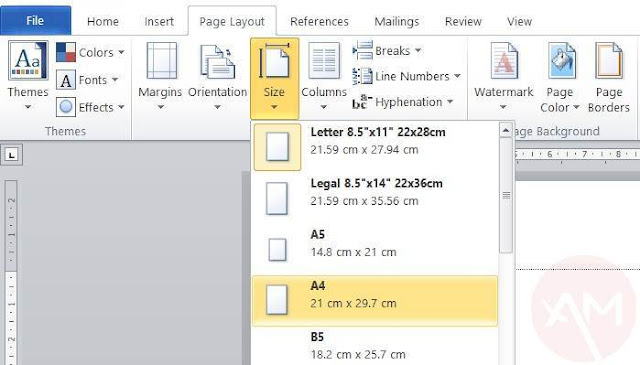Switch to the Home tab
Image resolution: width=640 pixels, height=365 pixels.
point(103,21)
